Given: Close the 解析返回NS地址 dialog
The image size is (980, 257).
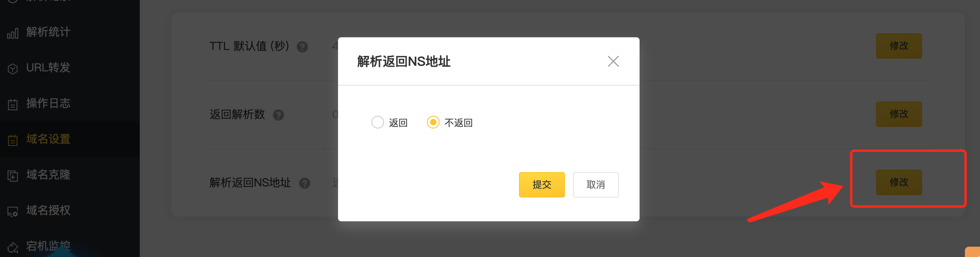Looking at the screenshot, I should click(x=613, y=61).
